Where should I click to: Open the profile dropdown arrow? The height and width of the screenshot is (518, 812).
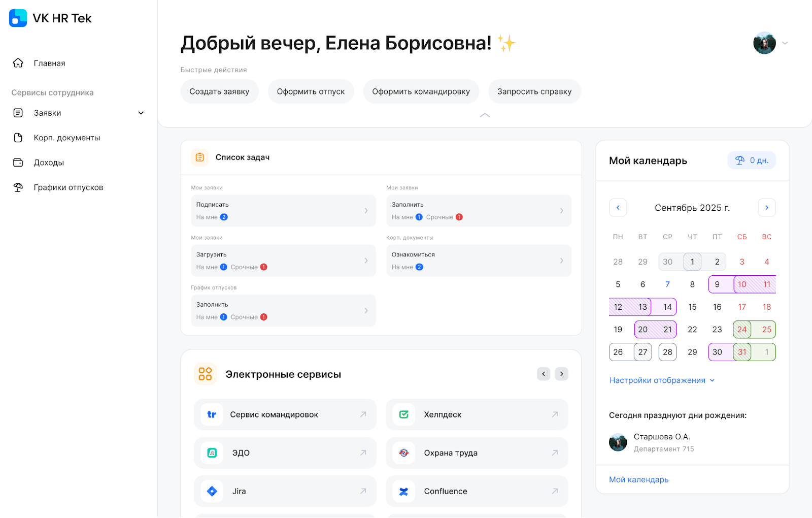(x=785, y=43)
